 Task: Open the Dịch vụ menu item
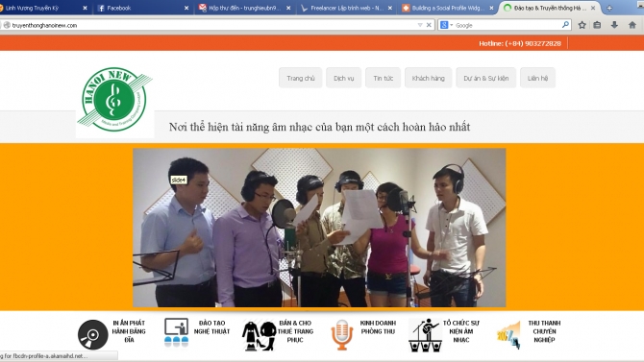(344, 78)
